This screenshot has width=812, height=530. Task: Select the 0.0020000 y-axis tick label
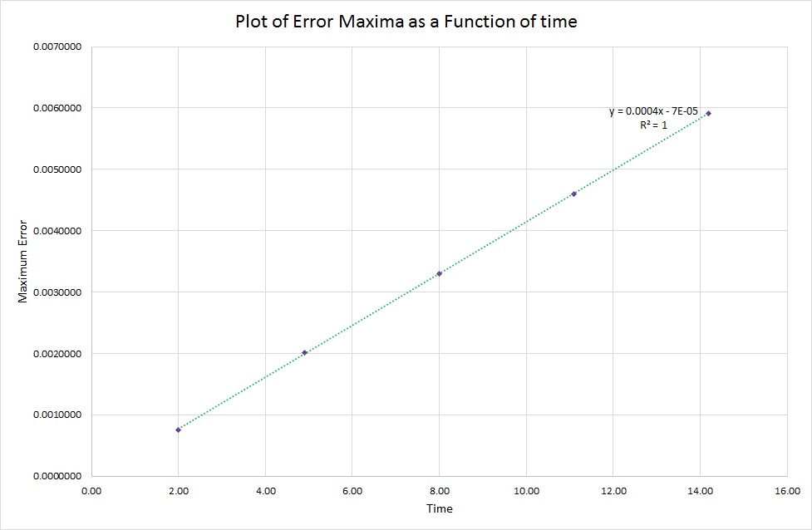(x=57, y=354)
